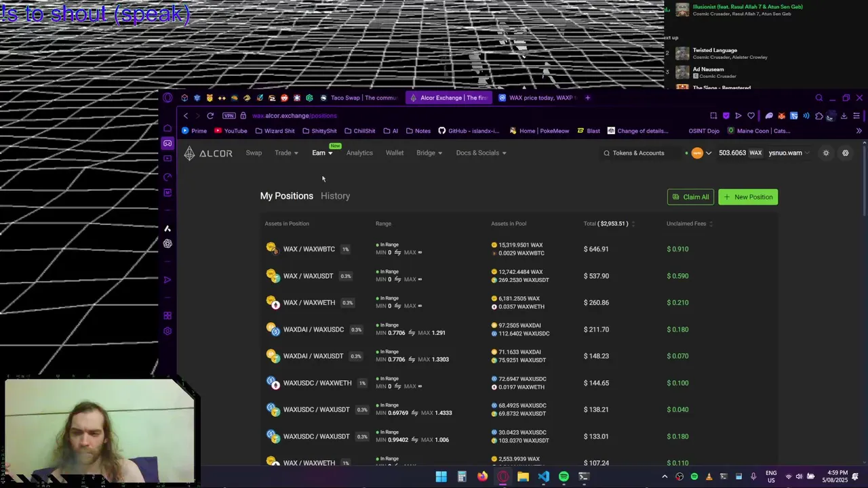The width and height of the screenshot is (868, 488).
Task: Open a new browser tab
Action: pyautogui.click(x=587, y=98)
